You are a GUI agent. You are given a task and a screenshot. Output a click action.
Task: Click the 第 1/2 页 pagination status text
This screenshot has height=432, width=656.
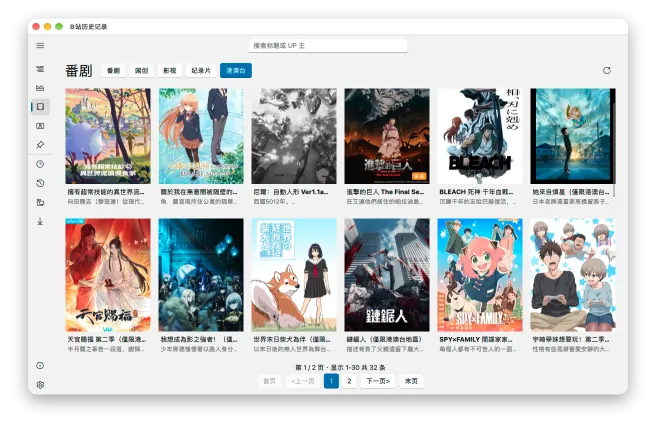coord(340,368)
